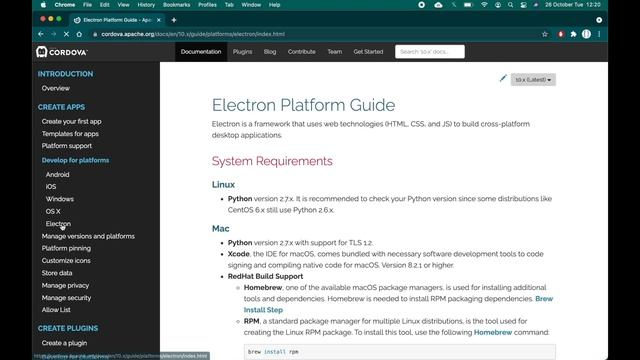Open Platform support in sidebar
This screenshot has width=640, height=360.
[67, 146]
